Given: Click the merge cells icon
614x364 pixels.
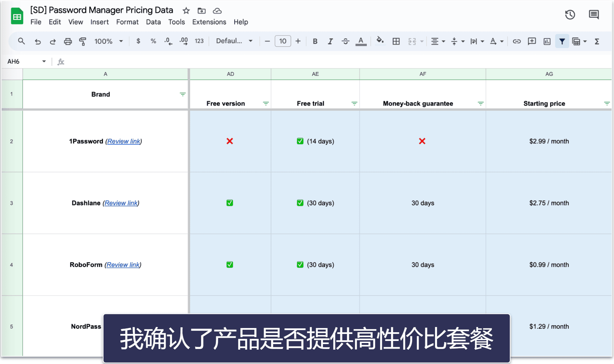Looking at the screenshot, I should point(412,42).
